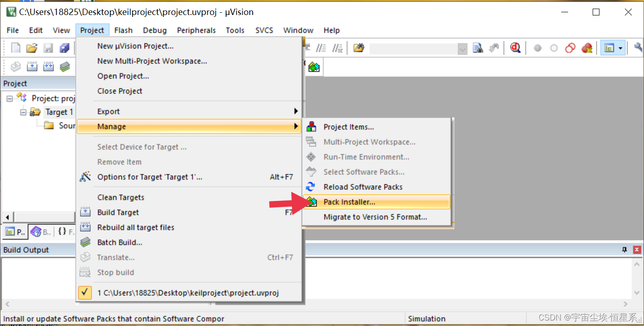Click the Incremental Find binoculars icon
This screenshot has width=644, height=326.
click(494, 48)
